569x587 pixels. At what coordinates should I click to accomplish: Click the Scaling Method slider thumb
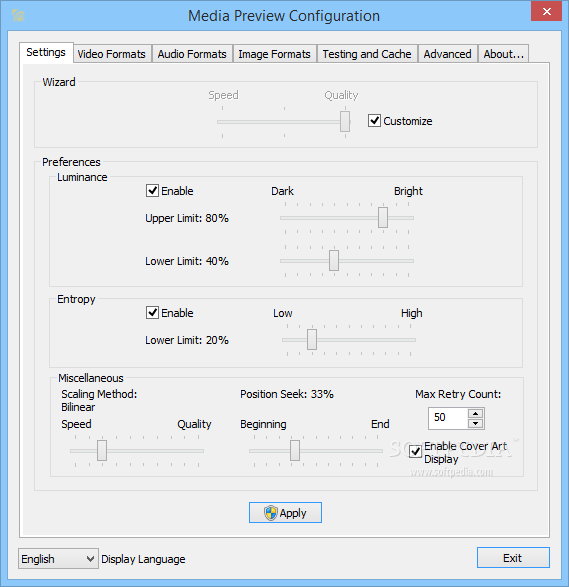(102, 450)
